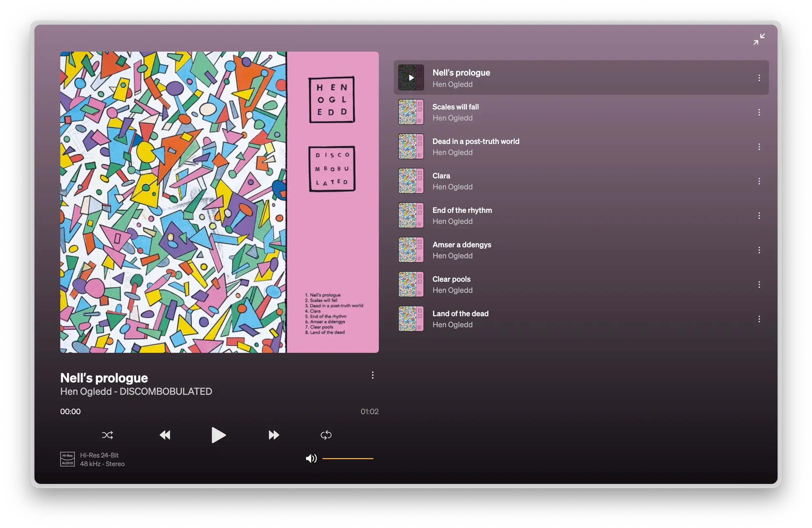
Task: Select the Dead in a post-truth world title
Action: coord(476,141)
